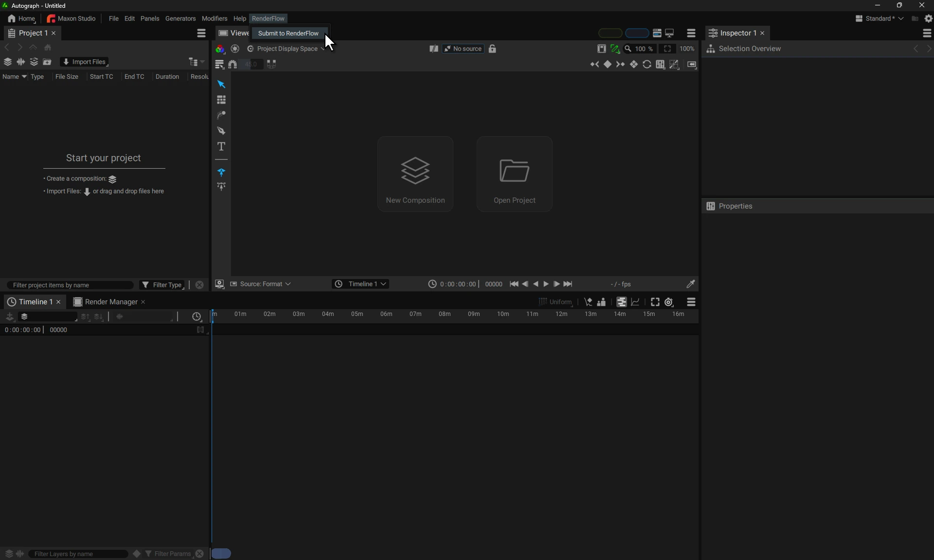This screenshot has width=934, height=560.
Task: Open the Standard workspace dropdown
Action: (880, 18)
